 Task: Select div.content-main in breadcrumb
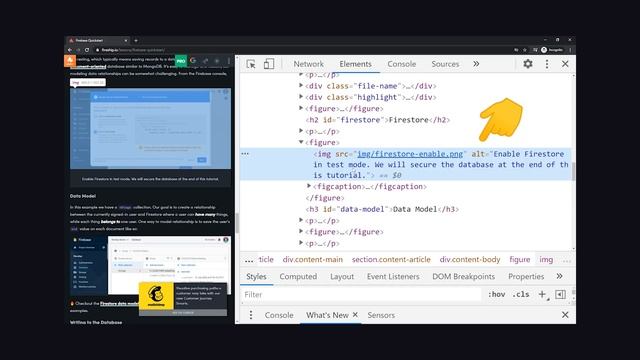pos(313,259)
